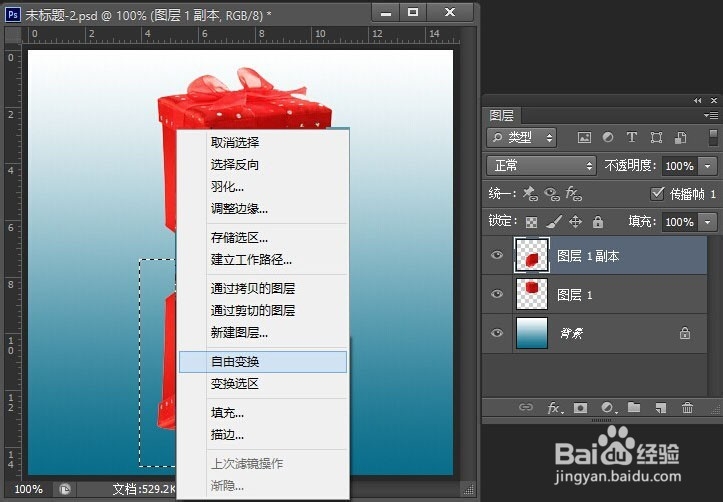Open the layer filter 类型 dropdown

click(x=522, y=137)
